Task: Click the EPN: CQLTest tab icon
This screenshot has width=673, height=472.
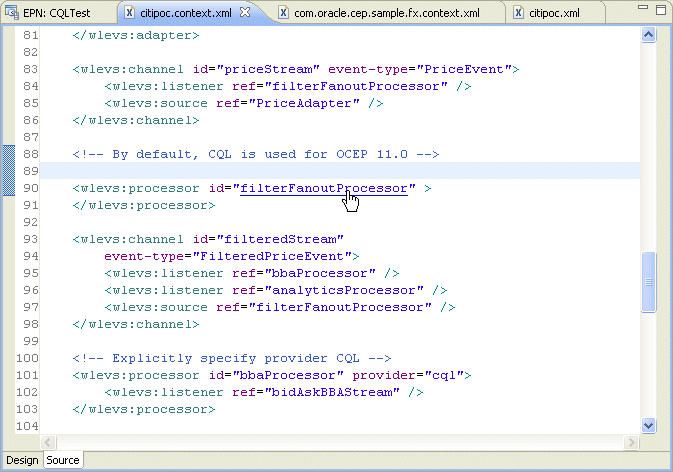Action: point(12,13)
